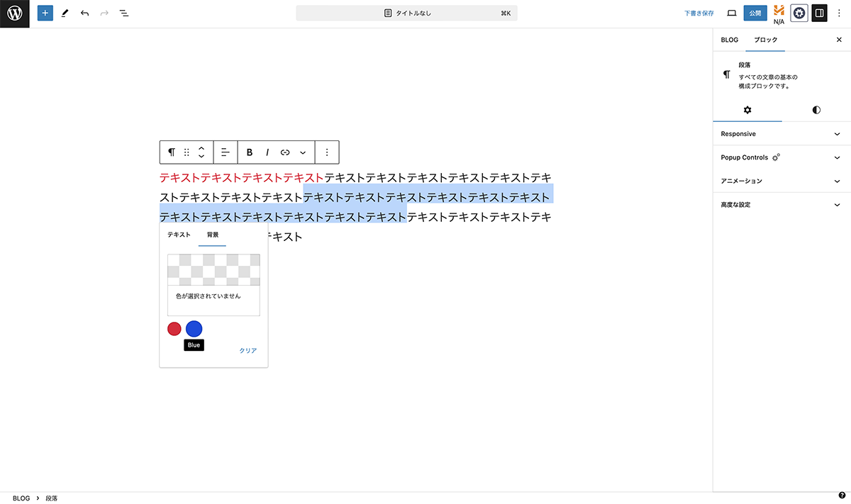Open the preview device icon
851x504 pixels.
click(x=732, y=13)
